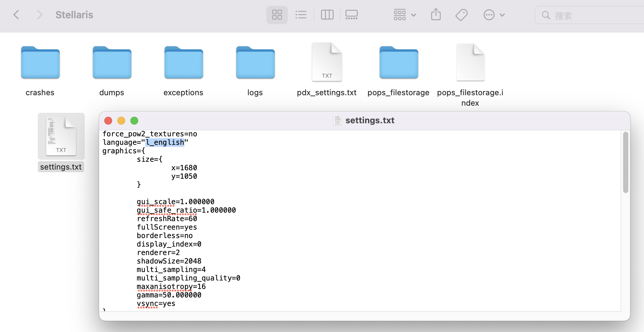The width and height of the screenshot is (644, 332).
Task: Select the settings.txt file thumbnail
Action: coord(61,136)
